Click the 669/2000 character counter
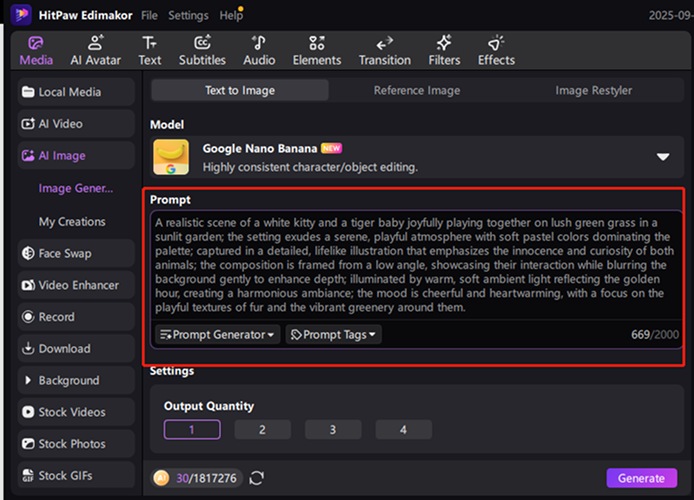Screen dimensions: 694x500 coord(655,335)
